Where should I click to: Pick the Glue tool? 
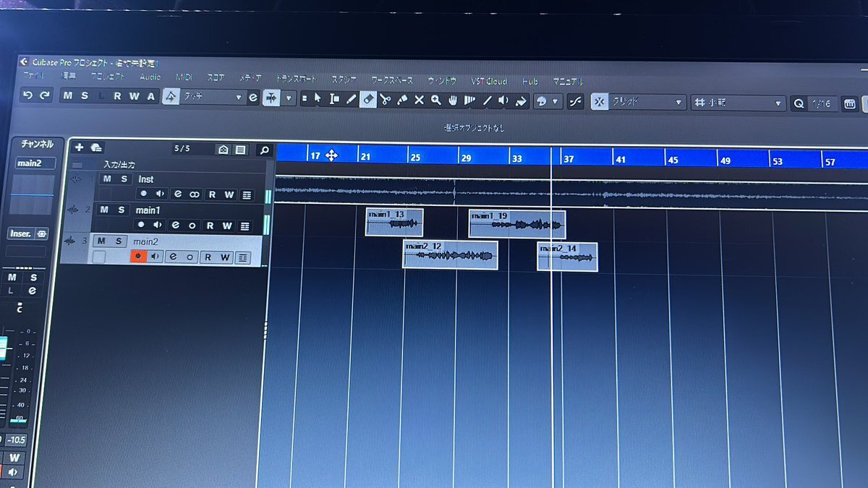coord(402,100)
